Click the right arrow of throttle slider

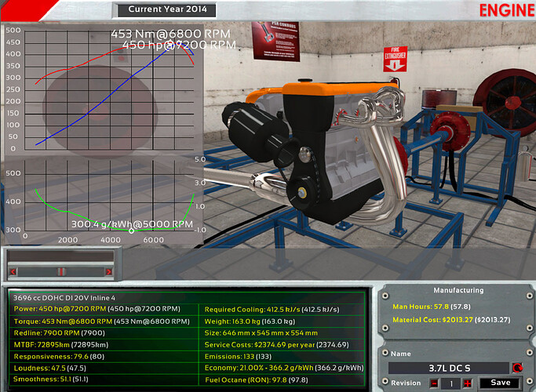(110, 271)
